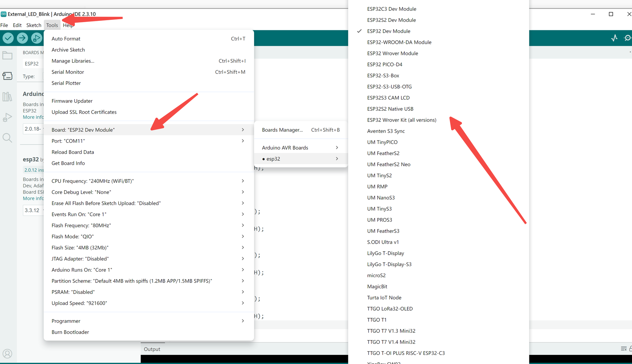Open the Search sidebar icon
The width and height of the screenshot is (632, 364).
(x=7, y=138)
